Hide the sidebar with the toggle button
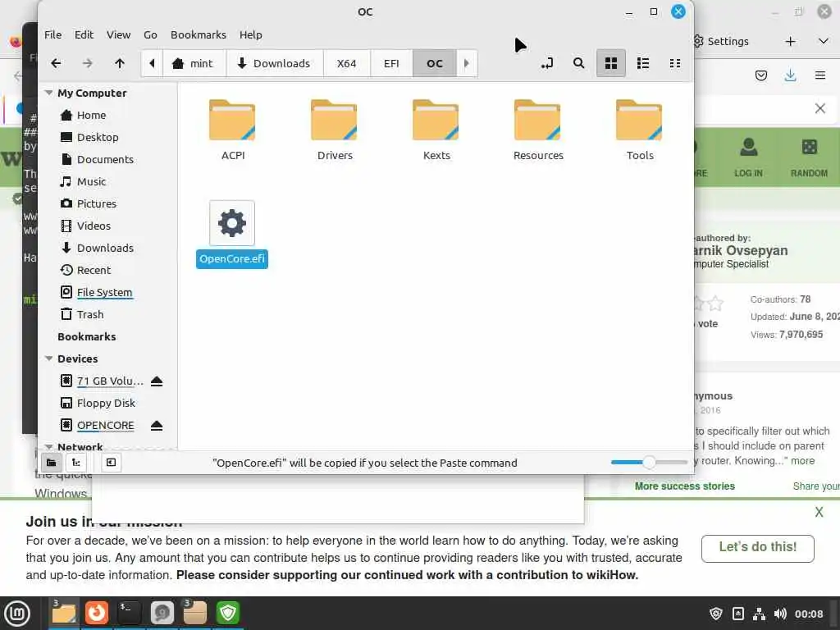Viewport: 840px width, 630px height. [x=111, y=463]
